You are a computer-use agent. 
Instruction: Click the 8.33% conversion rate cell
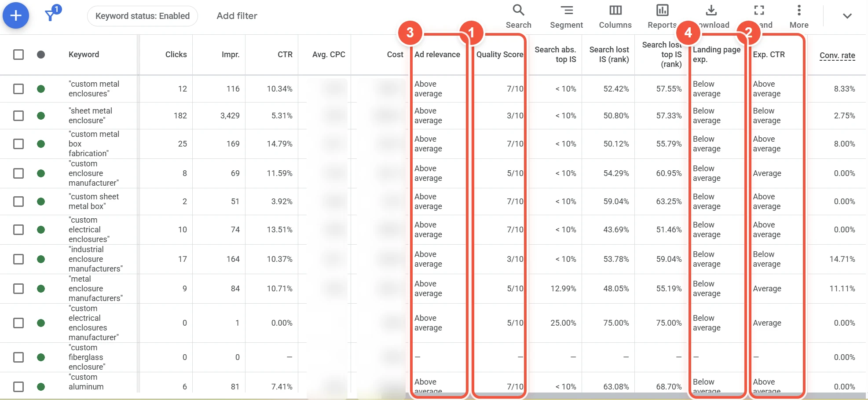pyautogui.click(x=844, y=89)
